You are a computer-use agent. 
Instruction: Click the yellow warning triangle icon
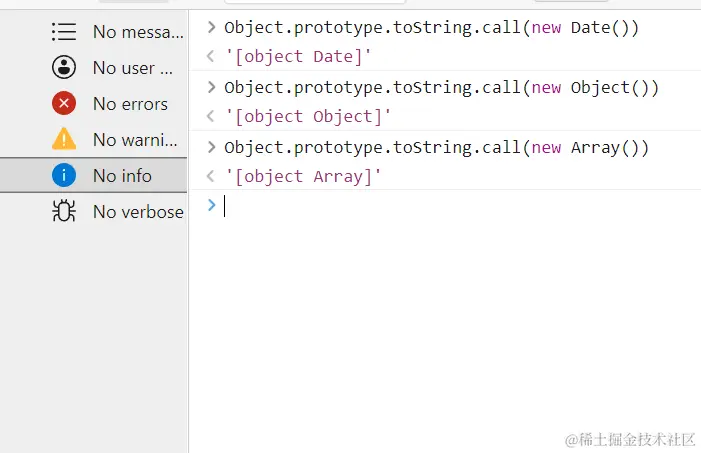64,139
